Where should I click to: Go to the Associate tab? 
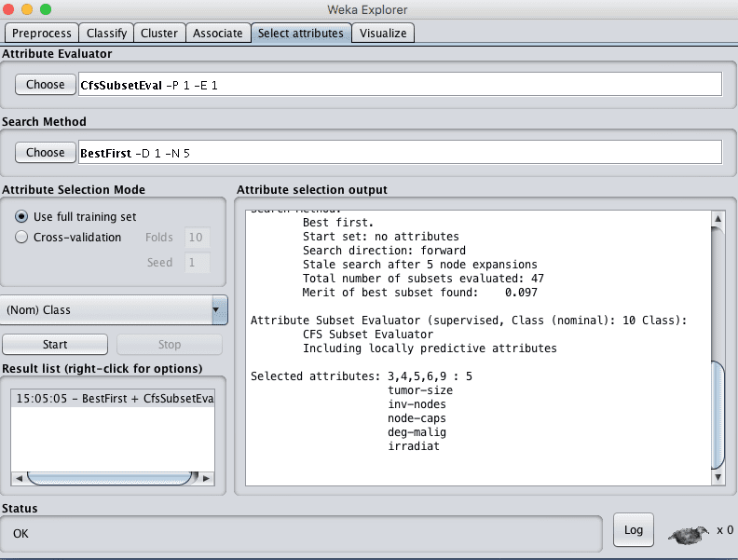[217, 33]
